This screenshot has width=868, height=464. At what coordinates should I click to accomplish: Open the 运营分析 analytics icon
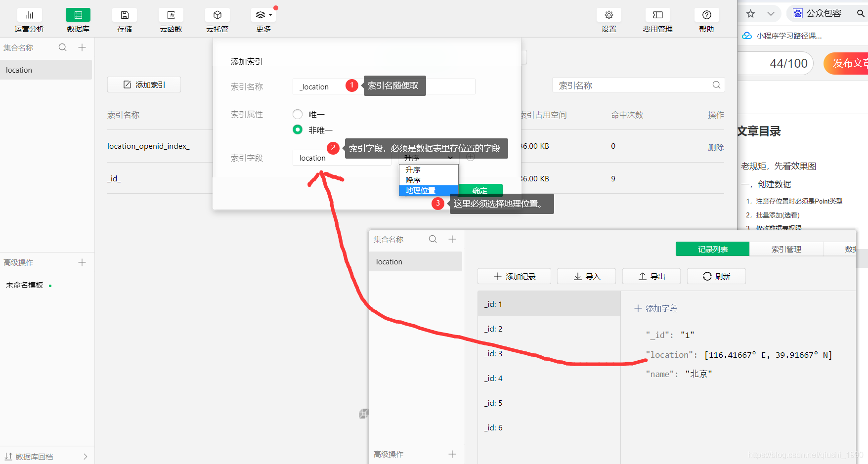(30, 15)
